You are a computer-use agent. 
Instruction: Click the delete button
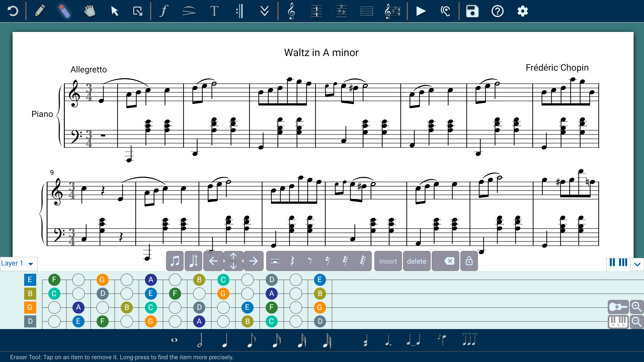417,261
